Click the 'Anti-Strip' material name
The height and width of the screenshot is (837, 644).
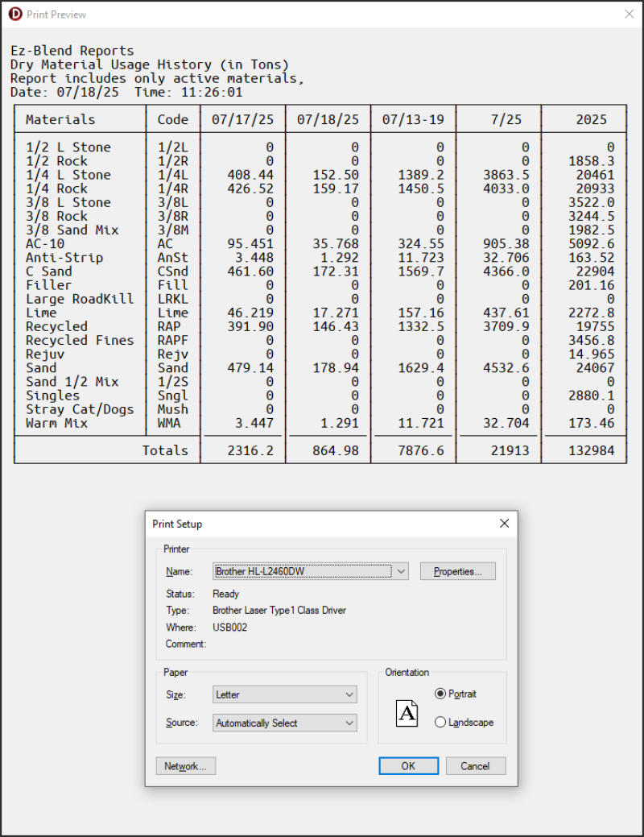tap(64, 258)
